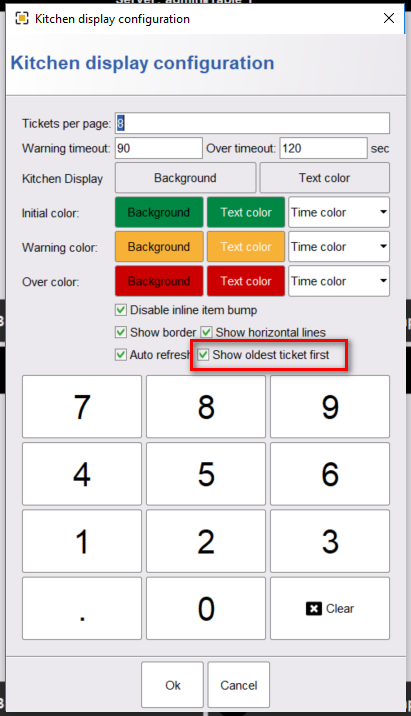Toggle the Show border checkbox
The image size is (411, 716).
click(121, 332)
